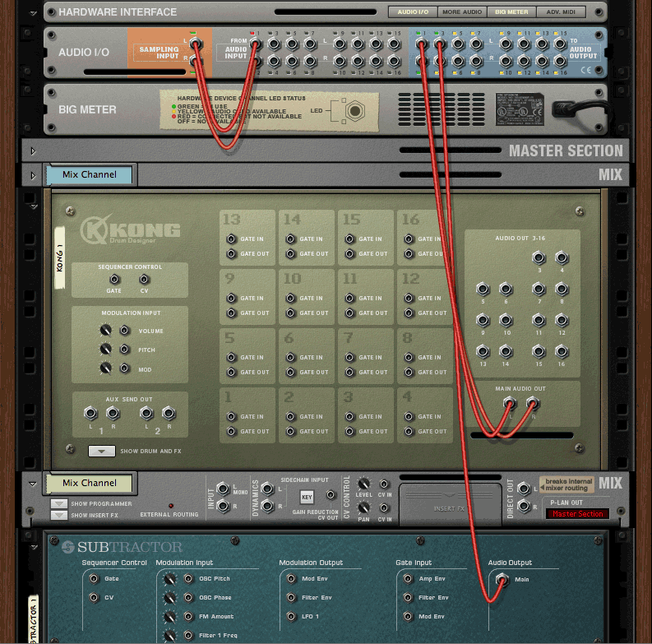Image resolution: width=652 pixels, height=644 pixels.
Task: Open the ADV. MIDI tab
Action: (561, 12)
